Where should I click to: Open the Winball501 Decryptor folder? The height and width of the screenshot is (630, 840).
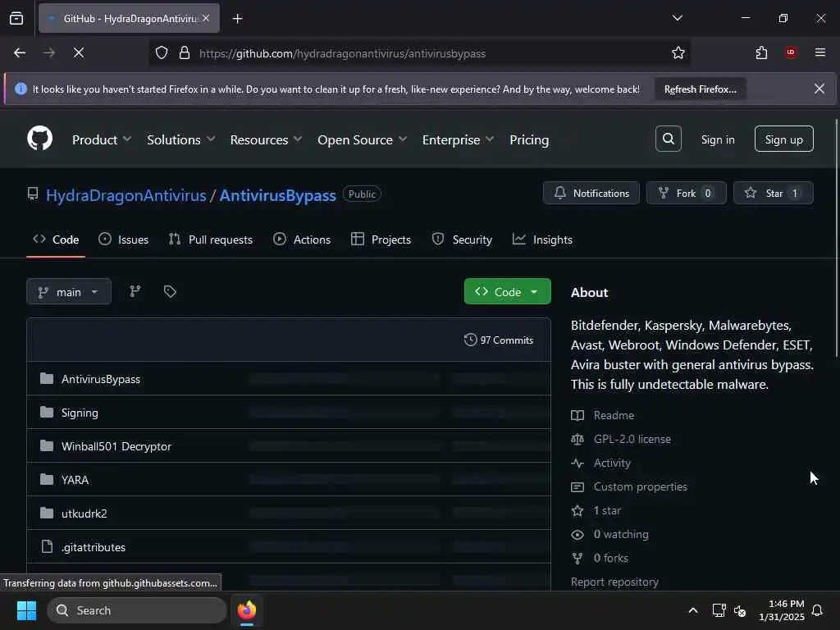click(x=116, y=446)
